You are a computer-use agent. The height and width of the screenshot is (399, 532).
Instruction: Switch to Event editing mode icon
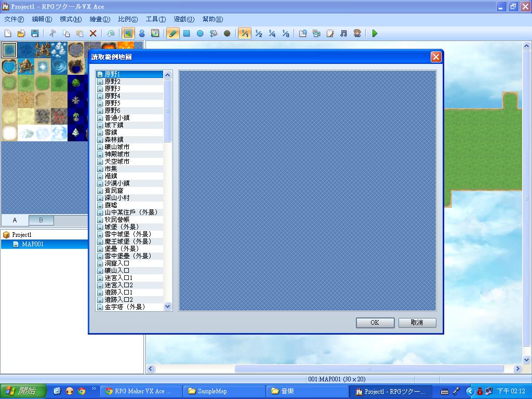point(142,33)
